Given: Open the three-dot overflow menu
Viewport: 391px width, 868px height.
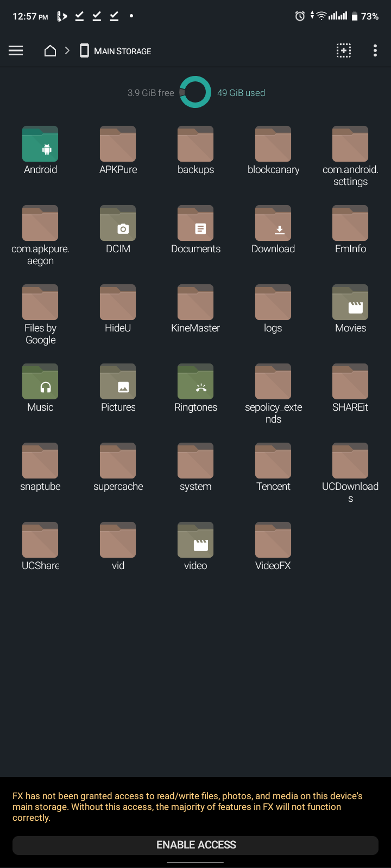Looking at the screenshot, I should click(x=375, y=51).
